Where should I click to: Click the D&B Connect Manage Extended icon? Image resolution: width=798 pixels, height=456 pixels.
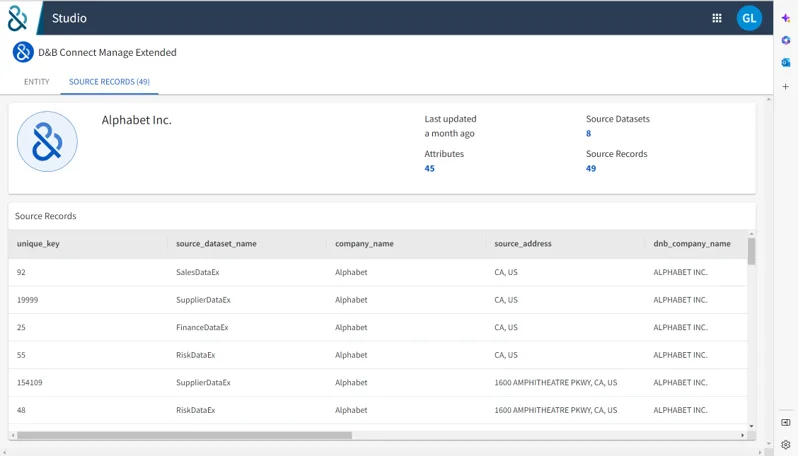pos(23,52)
